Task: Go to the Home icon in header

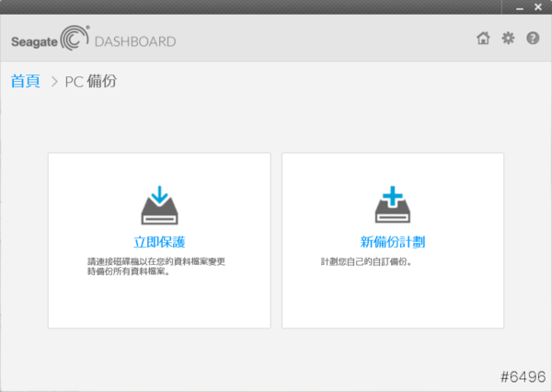Action: pyautogui.click(x=483, y=38)
